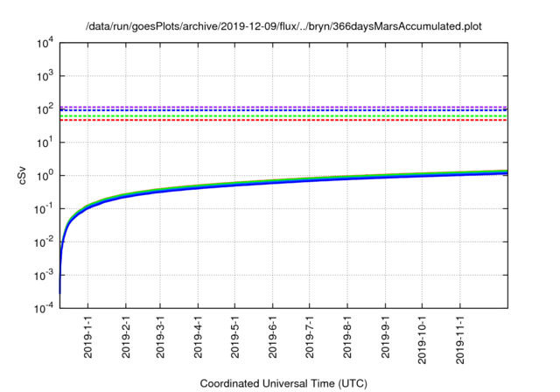Click the 10^-4 y-axis tick label
Image resolution: width=560 pixels, height=392 pixels.
tap(45, 309)
